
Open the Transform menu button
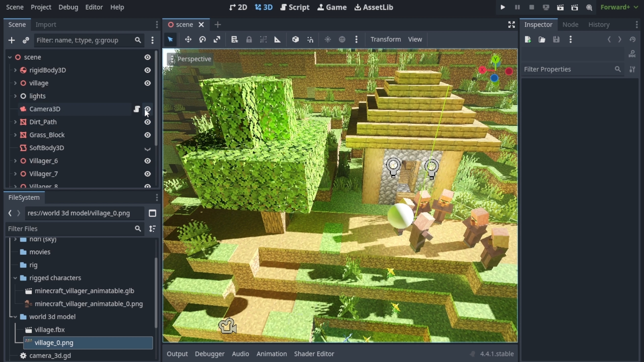pos(385,40)
